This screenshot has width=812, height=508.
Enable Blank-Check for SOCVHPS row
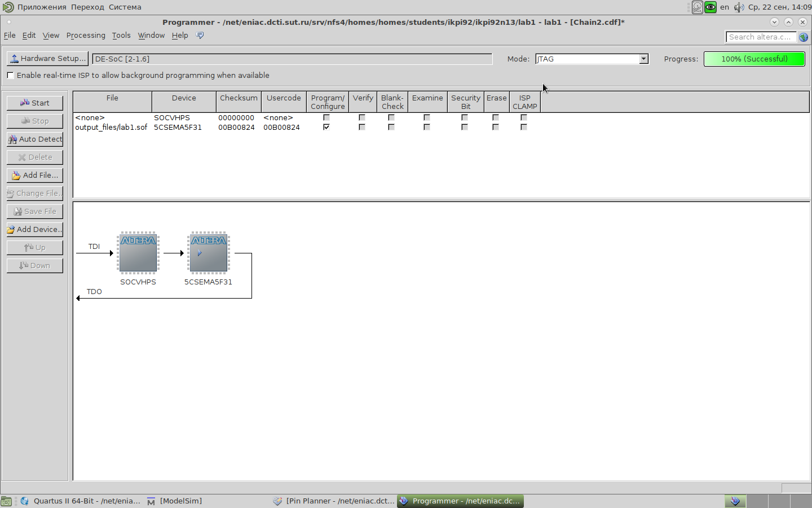391,117
